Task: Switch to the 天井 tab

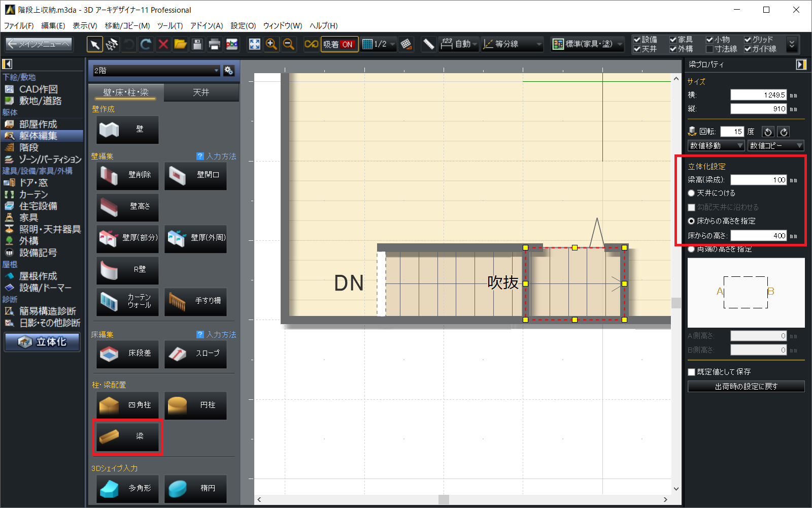Action: (x=201, y=92)
